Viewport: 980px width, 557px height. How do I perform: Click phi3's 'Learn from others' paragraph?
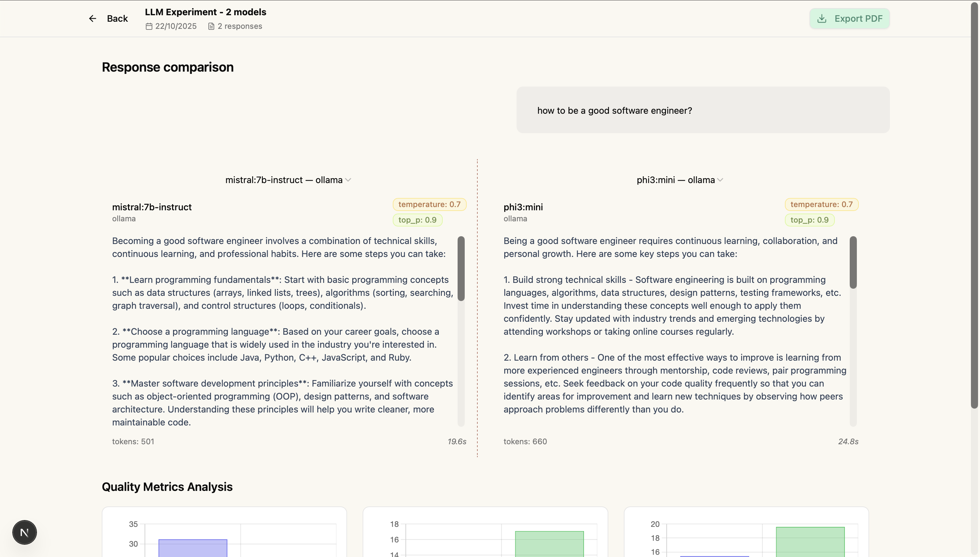click(675, 383)
